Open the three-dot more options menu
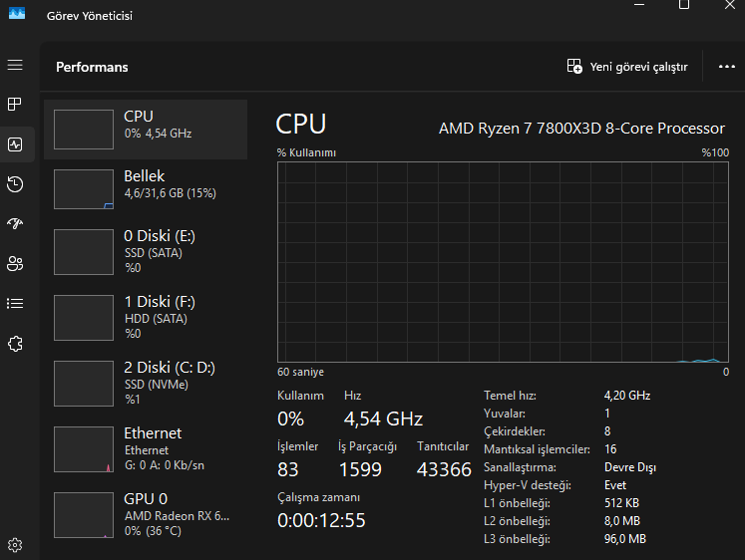Screen dimensions: 745x560 726,67
